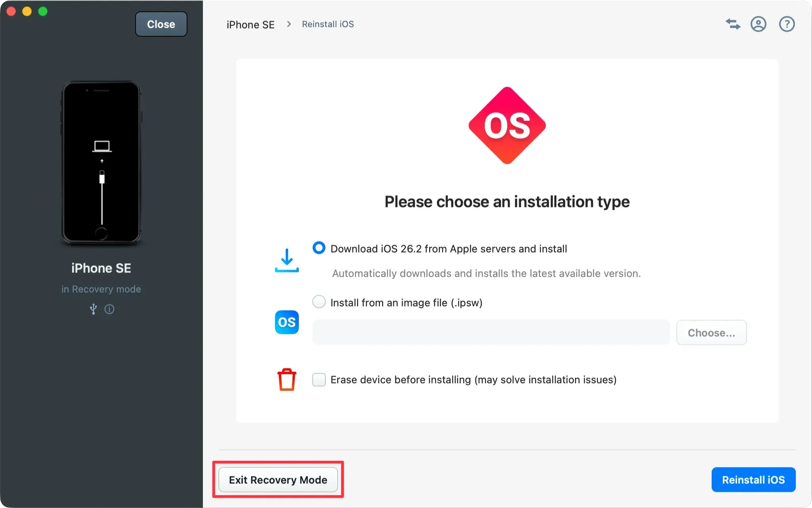The height and width of the screenshot is (508, 812).
Task: Click the USB connection icon under iPhone SE
Action: [x=93, y=309]
